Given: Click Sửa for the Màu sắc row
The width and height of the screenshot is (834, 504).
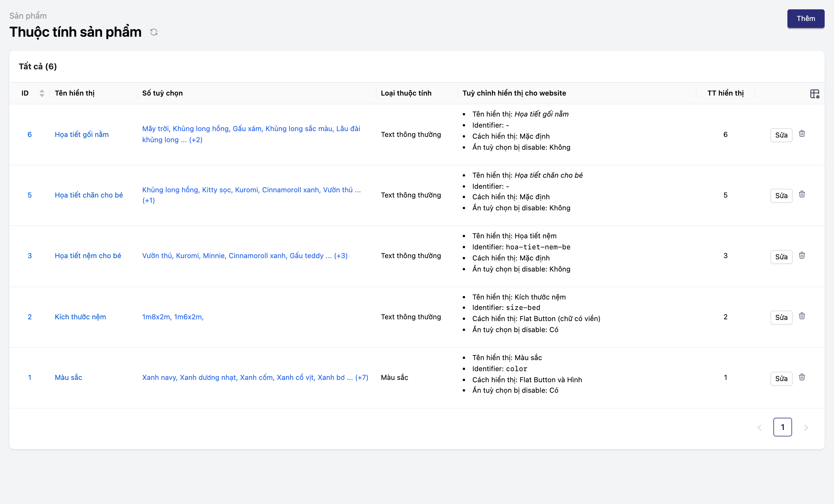Looking at the screenshot, I should click(781, 378).
